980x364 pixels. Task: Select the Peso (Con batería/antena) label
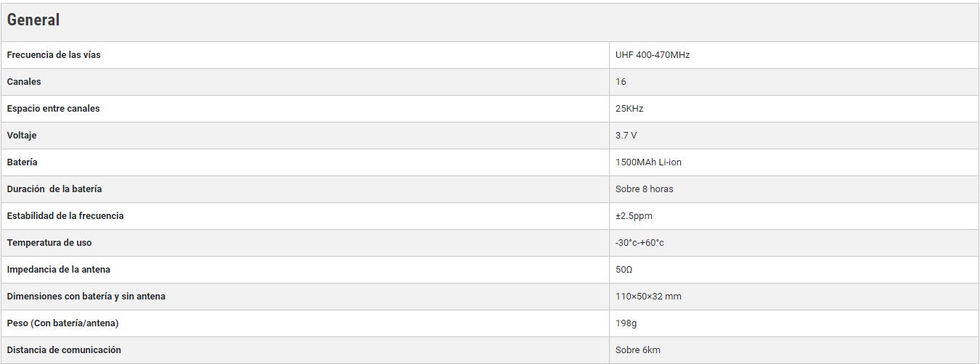(62, 323)
